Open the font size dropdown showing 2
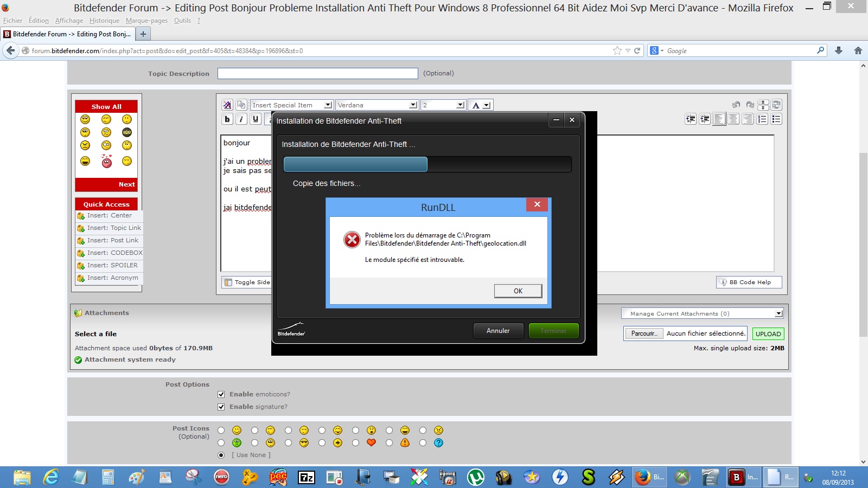 pos(443,105)
